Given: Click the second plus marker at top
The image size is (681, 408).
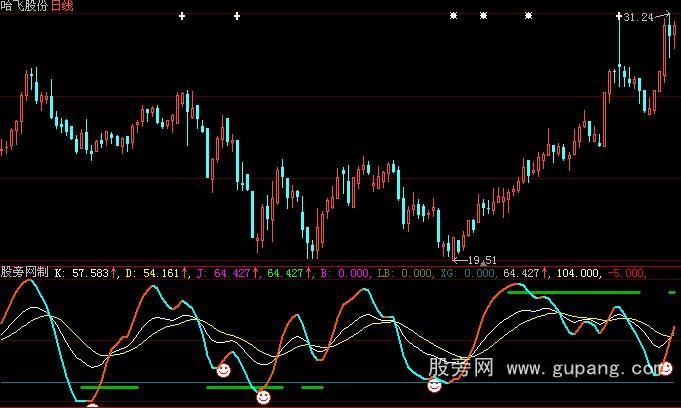Looking at the screenshot, I should 237,16.
